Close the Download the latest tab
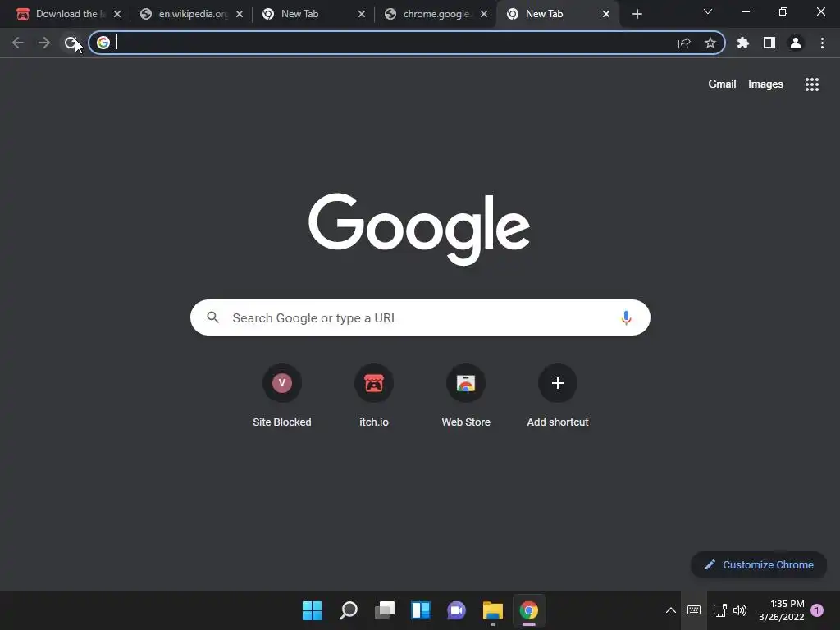Viewport: 840px width, 630px height. point(117,14)
